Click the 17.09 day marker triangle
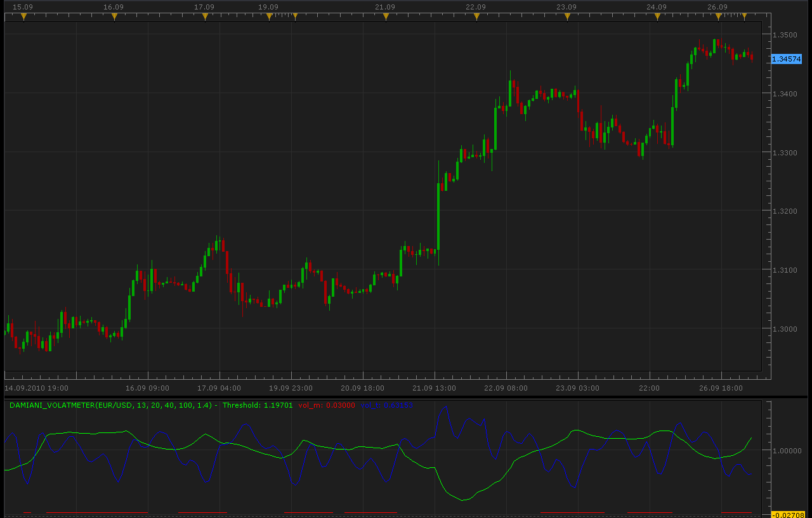Image resolution: width=812 pixels, height=518 pixels. 205,17
